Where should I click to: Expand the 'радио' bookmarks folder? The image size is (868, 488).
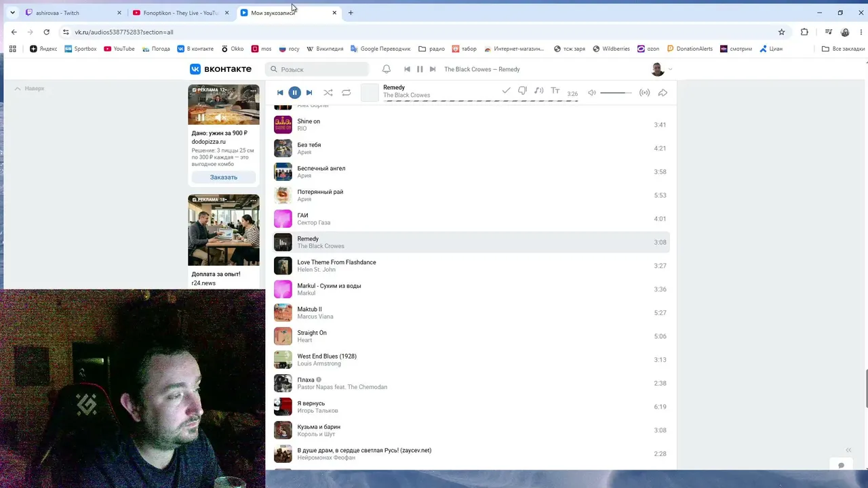pyautogui.click(x=431, y=49)
